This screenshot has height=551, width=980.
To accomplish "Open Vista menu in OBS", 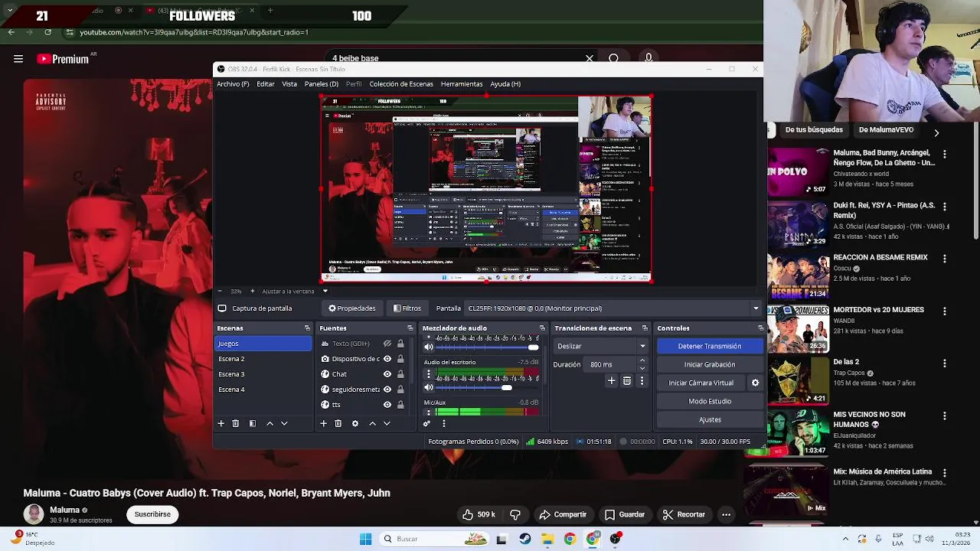I will [289, 84].
